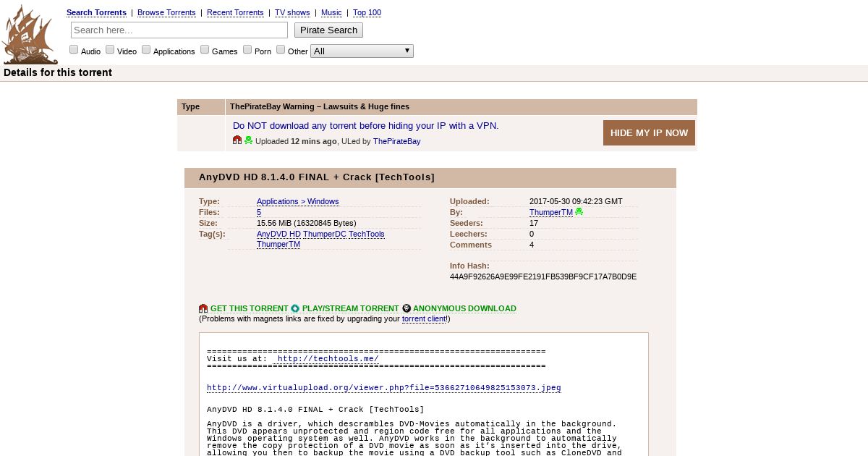
Task: Open ThumperTM uploader profile link
Action: [x=551, y=212]
